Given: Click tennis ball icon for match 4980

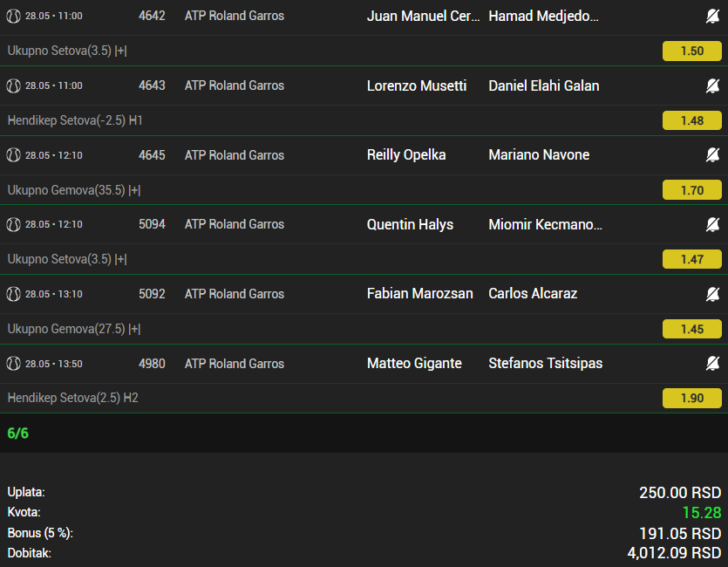Looking at the screenshot, I should pyautogui.click(x=13, y=364).
